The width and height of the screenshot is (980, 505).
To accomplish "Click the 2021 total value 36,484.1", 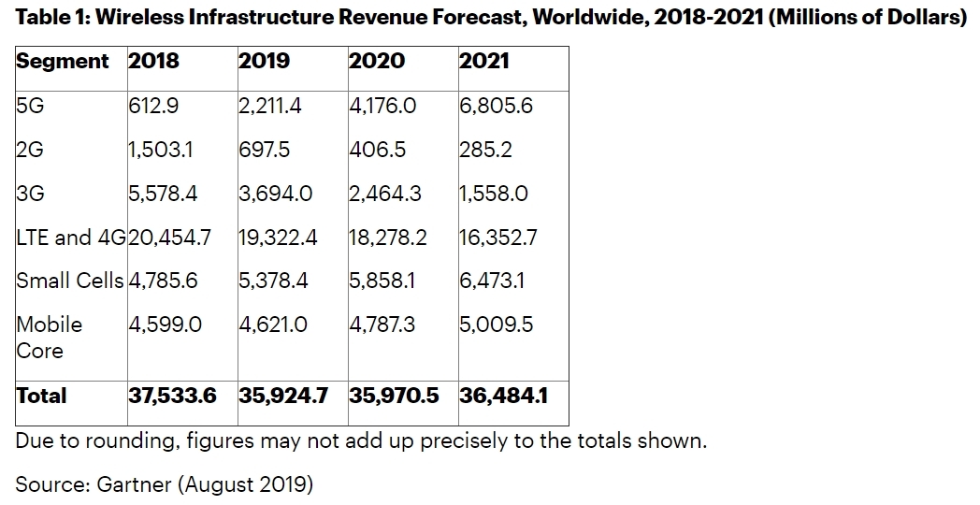I will point(503,396).
